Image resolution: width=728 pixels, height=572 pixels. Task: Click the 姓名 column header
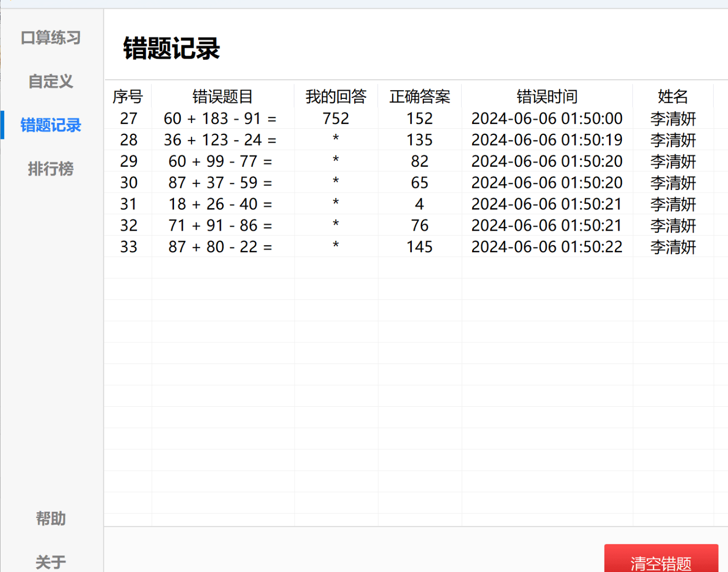(x=672, y=96)
